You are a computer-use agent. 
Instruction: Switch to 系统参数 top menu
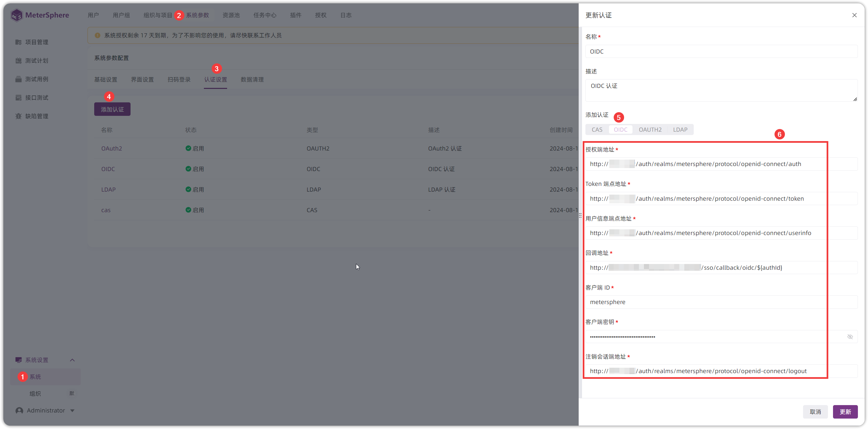click(197, 15)
